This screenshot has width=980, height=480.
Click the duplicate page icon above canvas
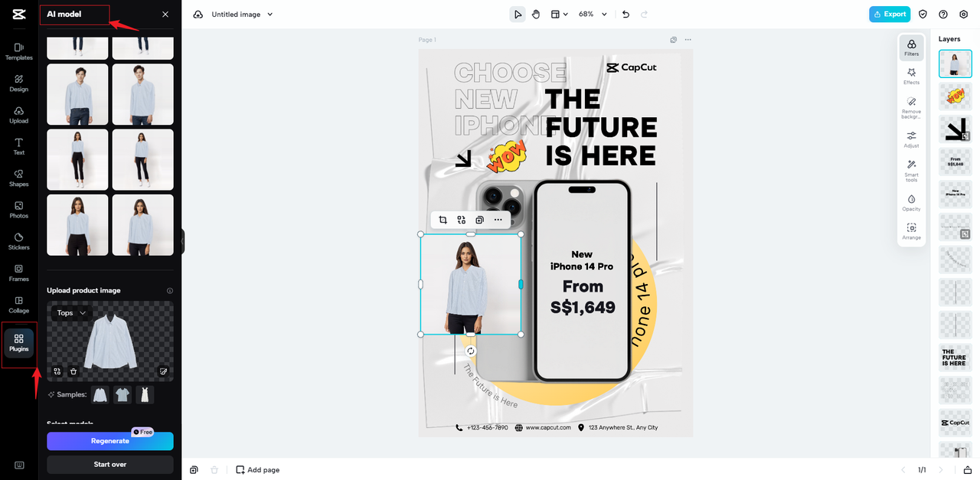point(673,40)
